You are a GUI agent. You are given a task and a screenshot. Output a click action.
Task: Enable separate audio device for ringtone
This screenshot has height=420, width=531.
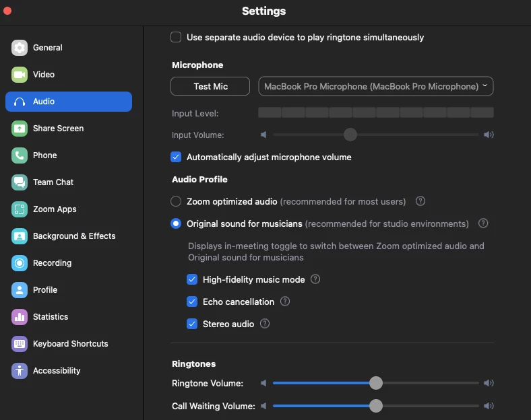tap(176, 37)
